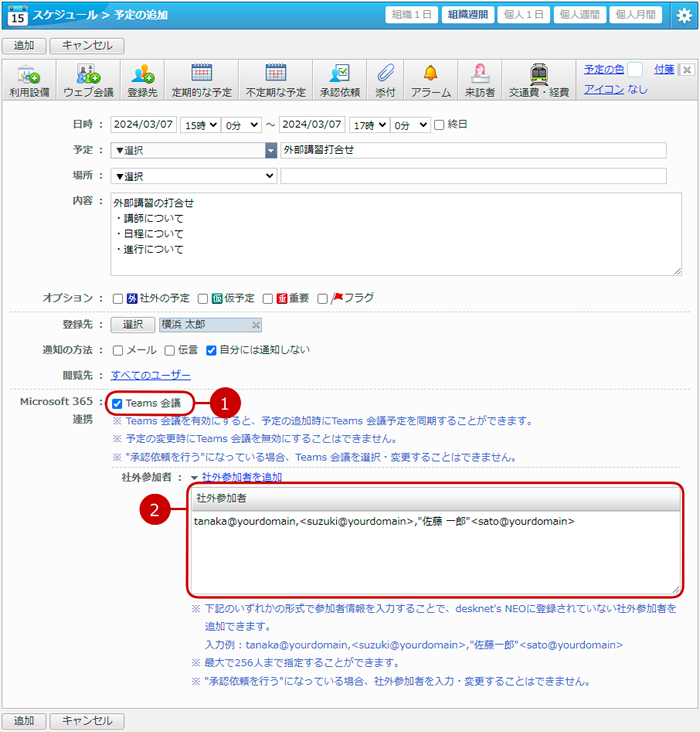Viewport: 700px width, 732px height.
Task: Open the 利用設備 facility toolbar icon
Action: click(29, 80)
